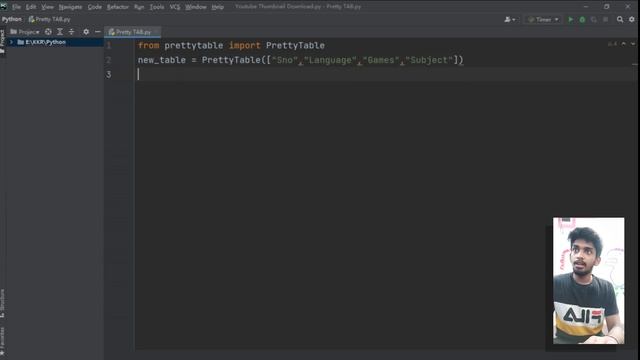Open Project panel options gear
The height and width of the screenshot is (360, 640).
click(86, 32)
